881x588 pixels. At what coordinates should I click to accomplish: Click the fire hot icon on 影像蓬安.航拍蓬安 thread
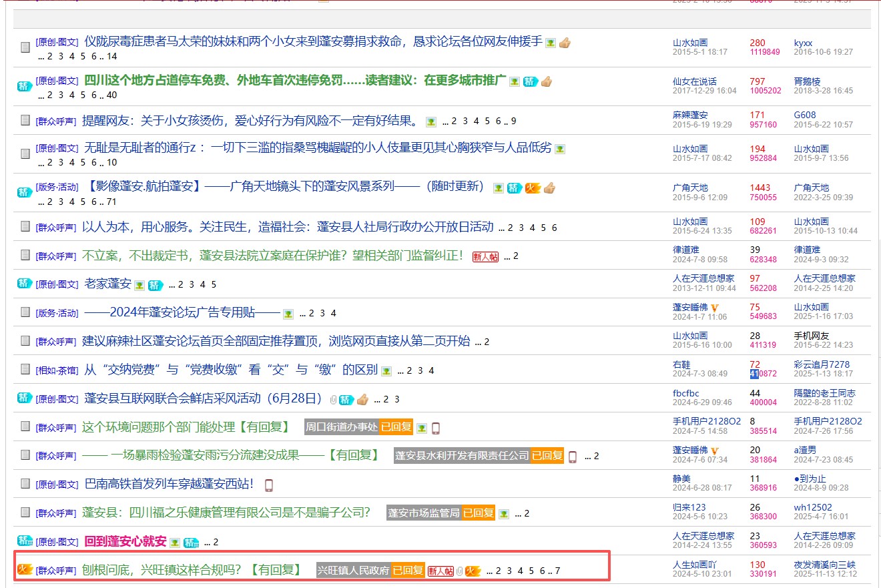tap(532, 188)
